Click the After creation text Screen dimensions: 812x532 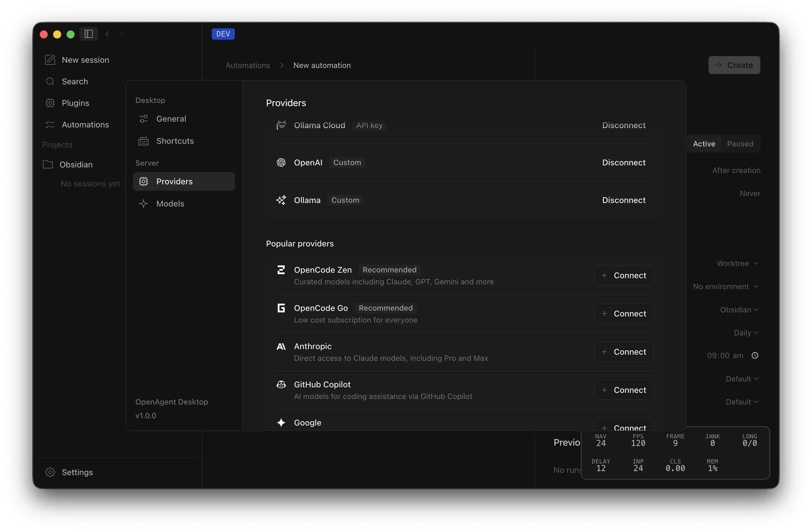pyautogui.click(x=736, y=170)
